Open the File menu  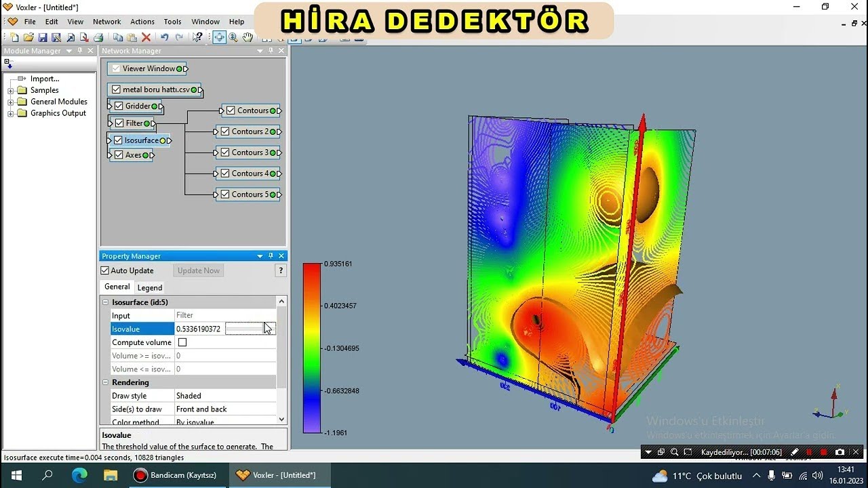point(30,22)
